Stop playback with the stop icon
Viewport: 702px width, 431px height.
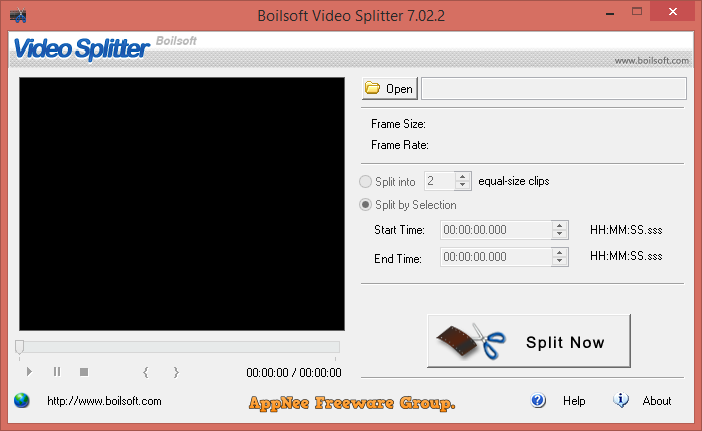84,371
